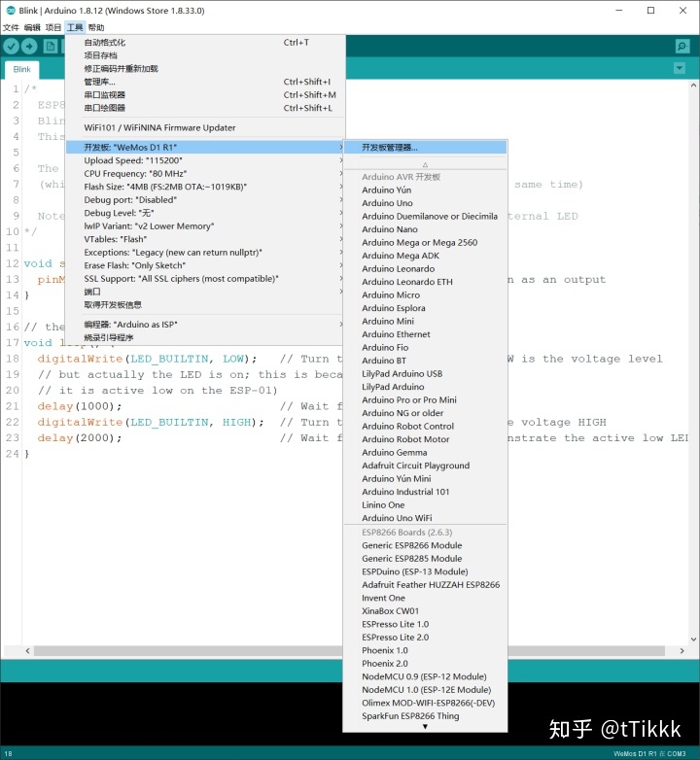Image resolution: width=700 pixels, height=760 pixels.
Task: Expand the Upload Speed: "115200" submenu
Action: 205,160
